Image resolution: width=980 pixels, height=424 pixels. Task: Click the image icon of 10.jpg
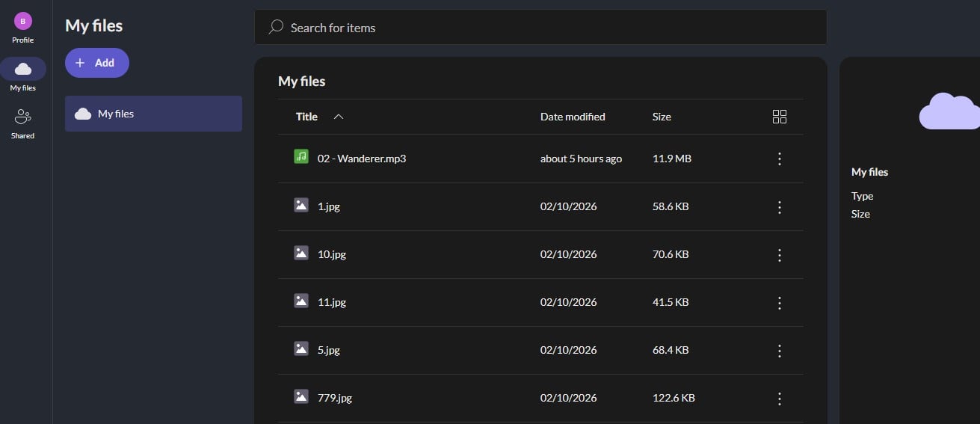click(x=301, y=253)
